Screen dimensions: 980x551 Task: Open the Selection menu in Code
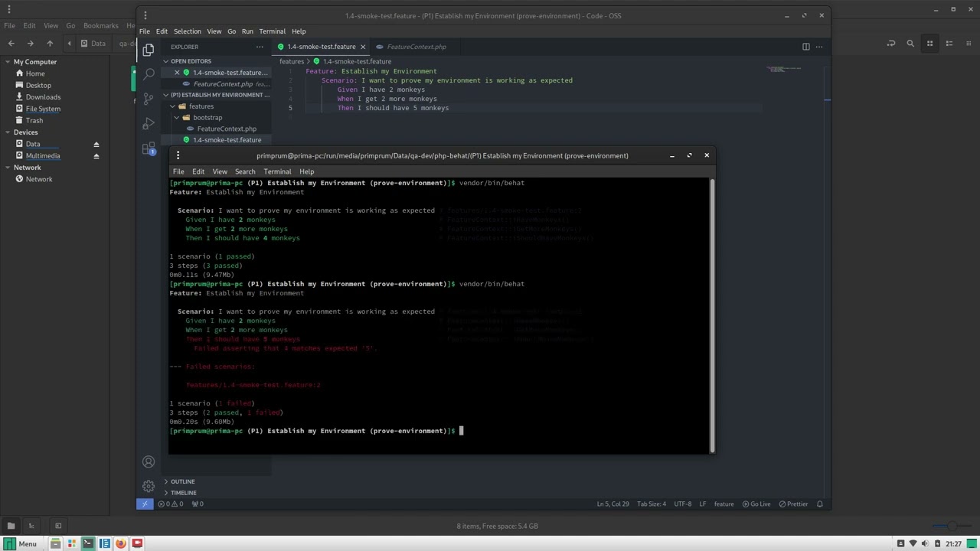pos(187,31)
